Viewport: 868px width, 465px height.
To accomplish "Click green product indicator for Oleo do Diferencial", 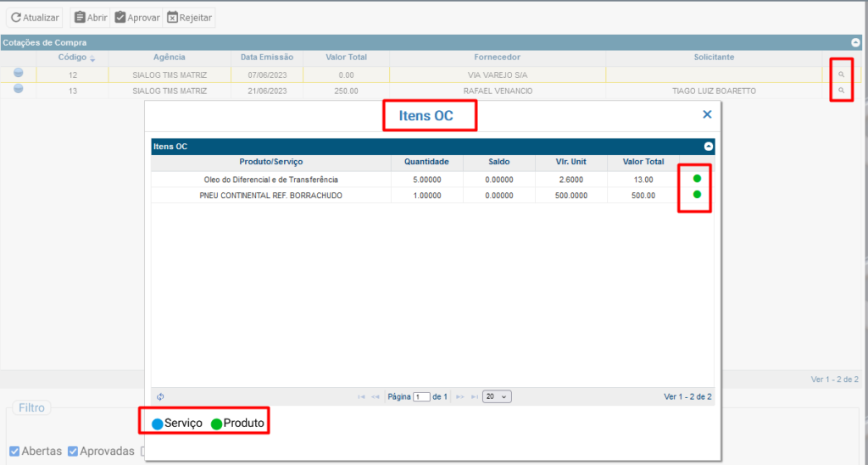I will pos(697,179).
